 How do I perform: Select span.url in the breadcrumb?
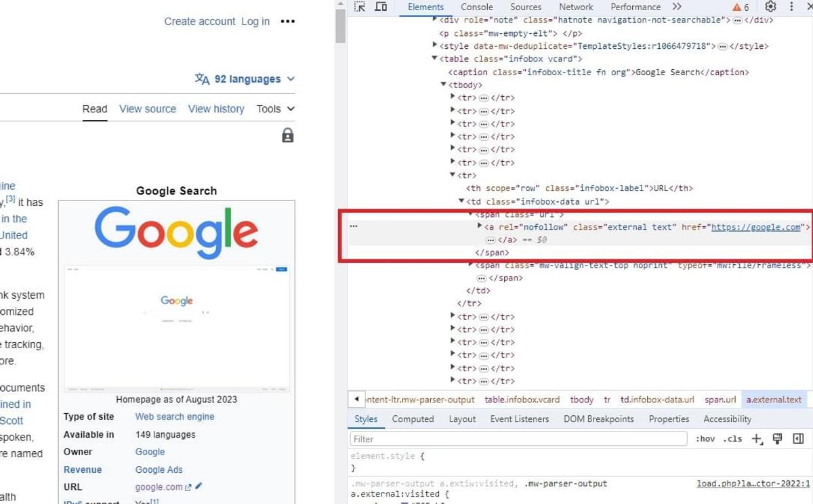(x=720, y=400)
